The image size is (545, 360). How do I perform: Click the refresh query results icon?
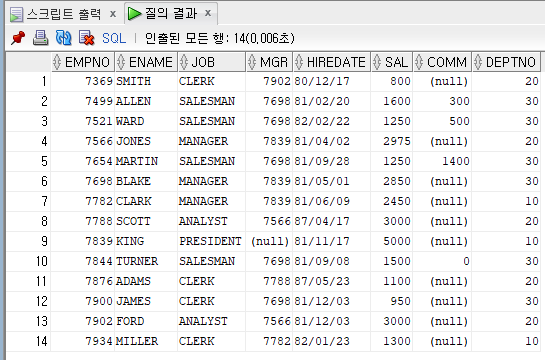tap(63, 38)
